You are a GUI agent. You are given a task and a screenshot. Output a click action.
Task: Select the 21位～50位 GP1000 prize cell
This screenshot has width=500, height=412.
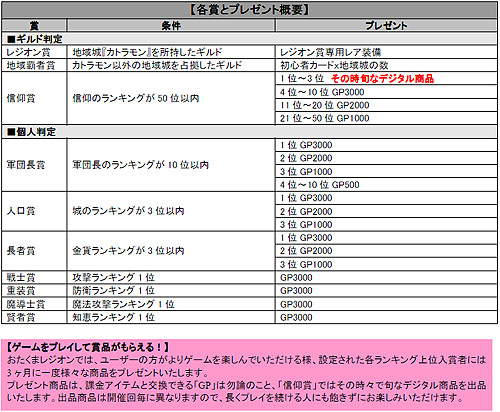[386, 118]
